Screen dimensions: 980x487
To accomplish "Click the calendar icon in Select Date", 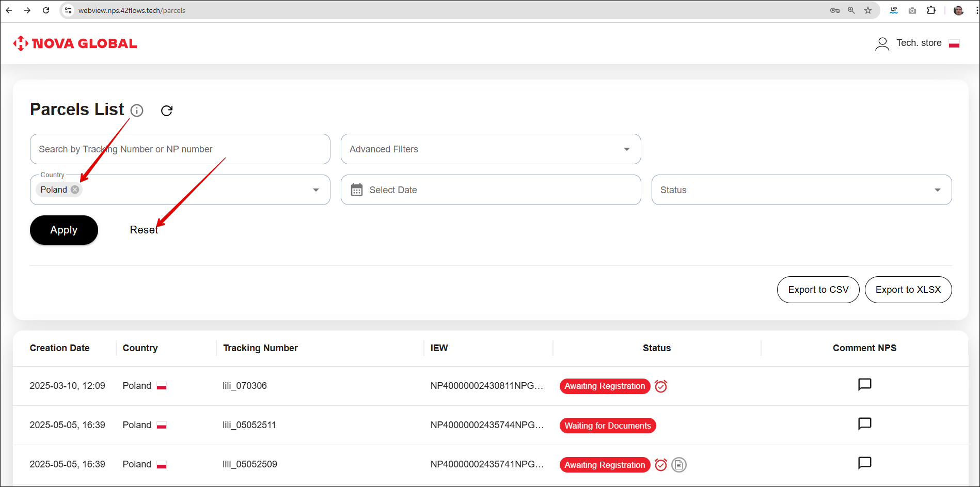I will tap(357, 190).
